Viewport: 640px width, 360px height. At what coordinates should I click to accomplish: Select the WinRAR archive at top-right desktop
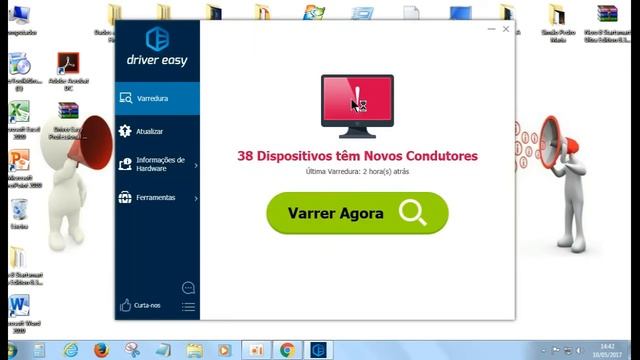pos(607,24)
